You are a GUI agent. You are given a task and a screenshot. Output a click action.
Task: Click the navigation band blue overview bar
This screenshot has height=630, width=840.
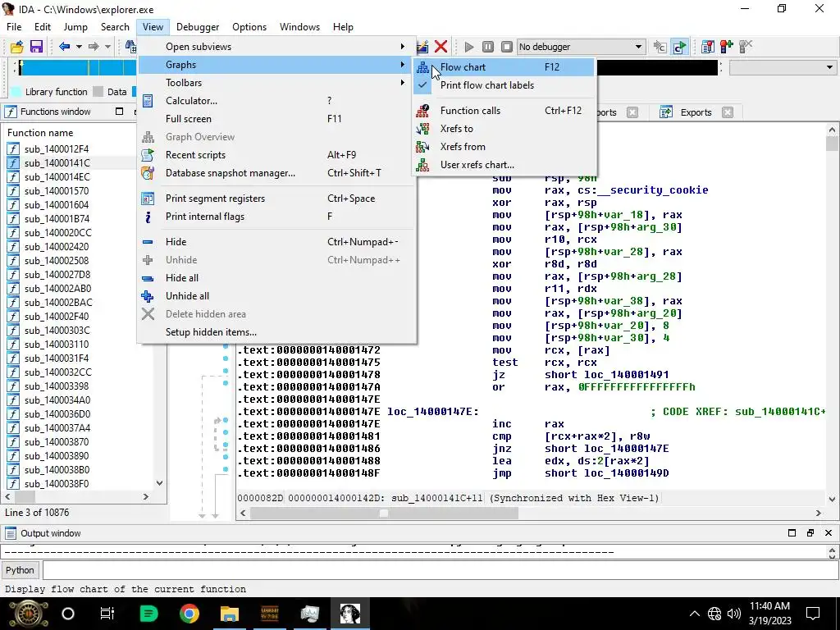pyautogui.click(x=78, y=67)
